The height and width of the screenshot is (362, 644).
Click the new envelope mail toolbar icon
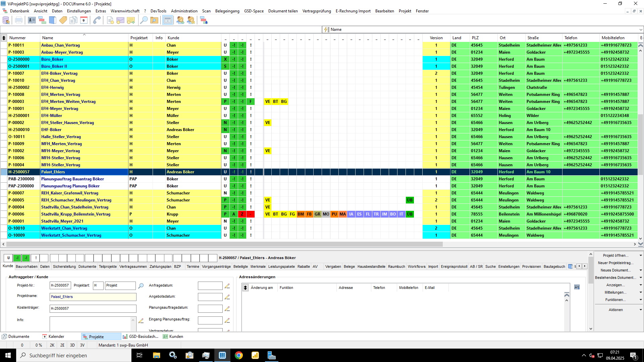120,20
